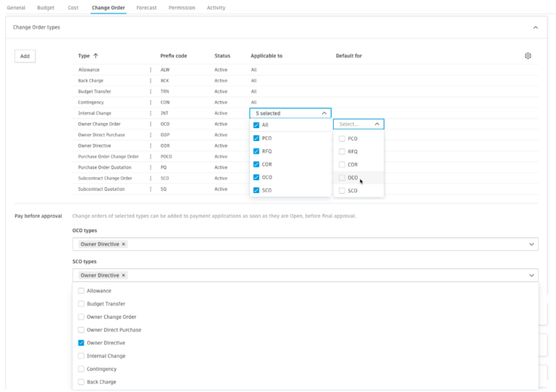Check Internal Change in SCO types list
Image resolution: width=556 pixels, height=392 pixels.
(81, 356)
